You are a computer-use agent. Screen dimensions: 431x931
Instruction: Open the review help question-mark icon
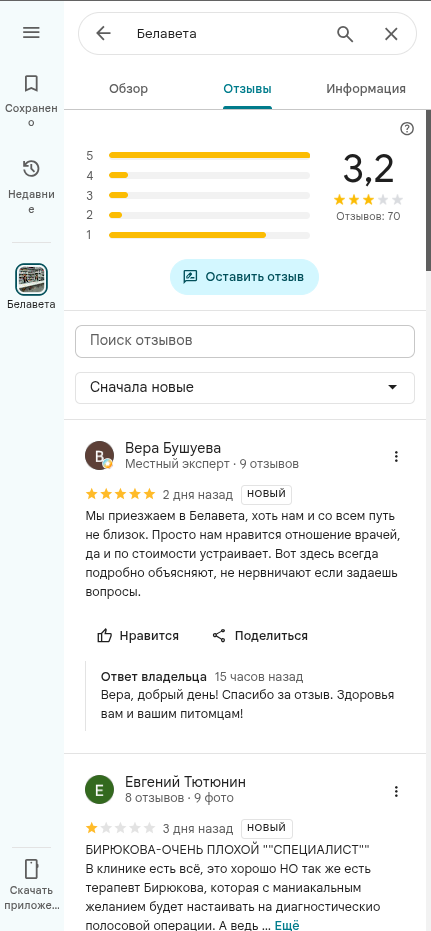407,129
